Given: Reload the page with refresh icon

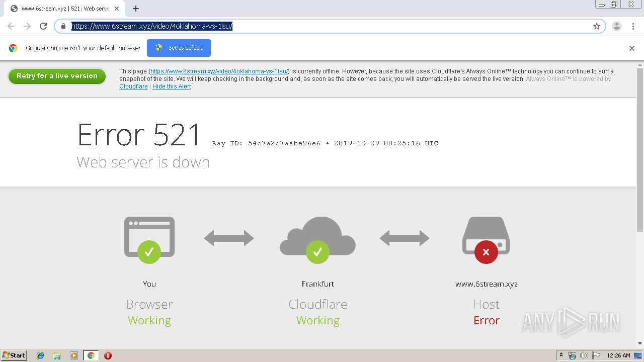Looking at the screenshot, I should pyautogui.click(x=43, y=26).
